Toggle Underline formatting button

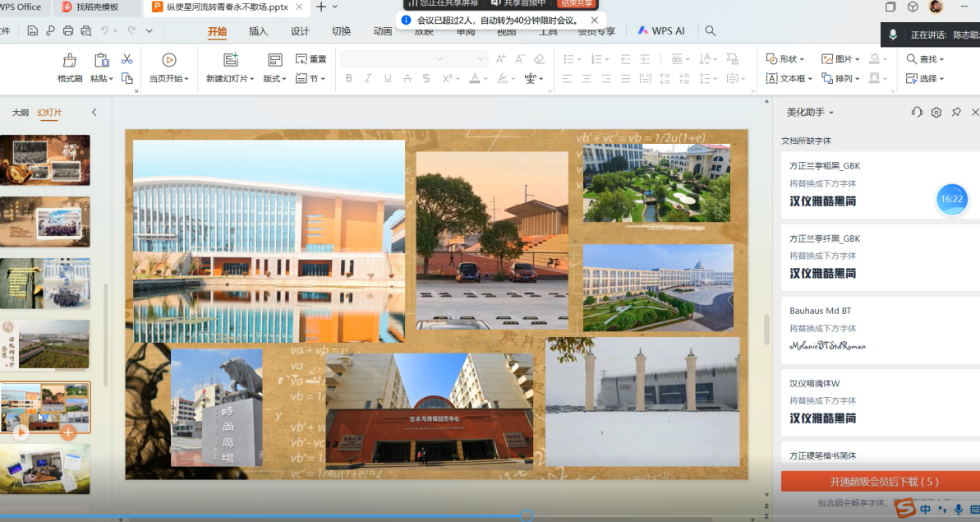tap(387, 78)
